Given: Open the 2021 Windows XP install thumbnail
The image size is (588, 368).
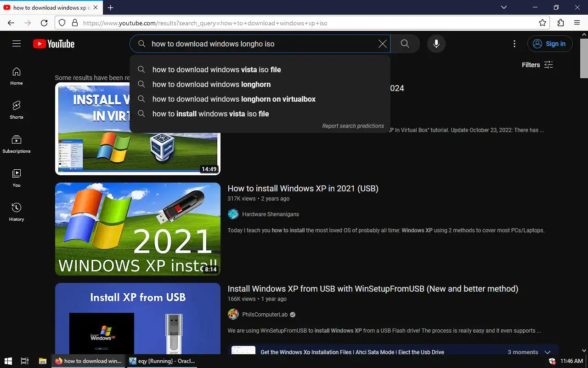Looking at the screenshot, I should point(138,229).
